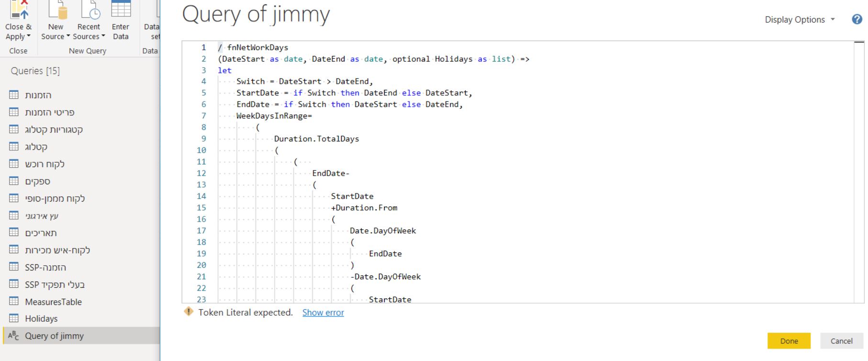Click Duration.TotalDays on line 9
The width and height of the screenshot is (868, 361).
(x=316, y=139)
